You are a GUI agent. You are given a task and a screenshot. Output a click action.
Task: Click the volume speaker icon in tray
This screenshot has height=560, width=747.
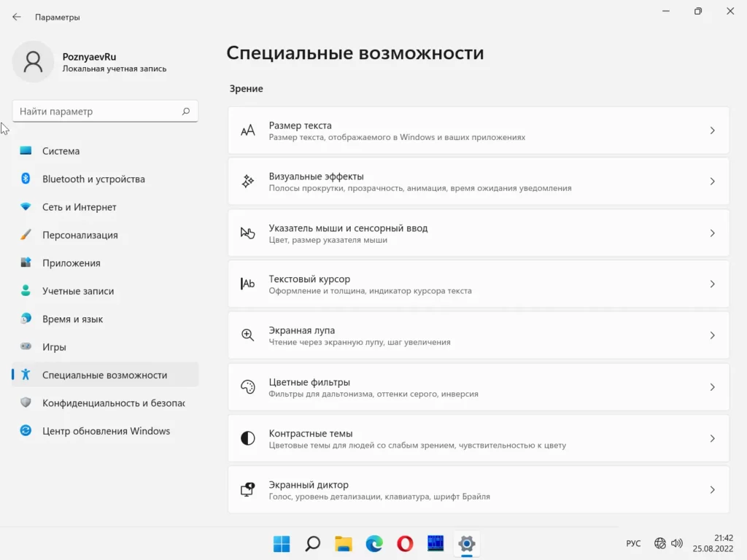(x=677, y=543)
